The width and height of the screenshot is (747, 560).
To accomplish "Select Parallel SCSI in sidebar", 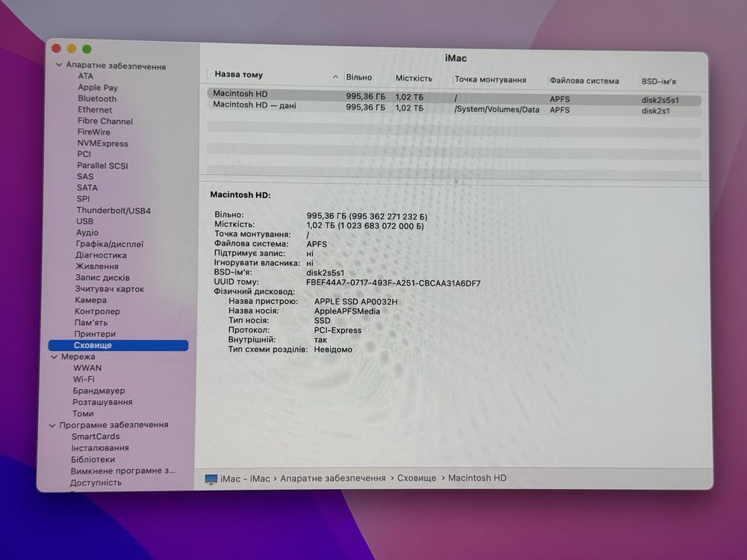I will point(102,166).
